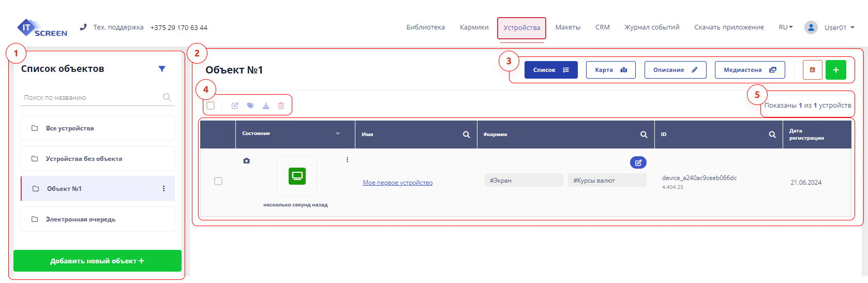Open the Мое первое устройство link
868x283 pixels.
(x=397, y=183)
